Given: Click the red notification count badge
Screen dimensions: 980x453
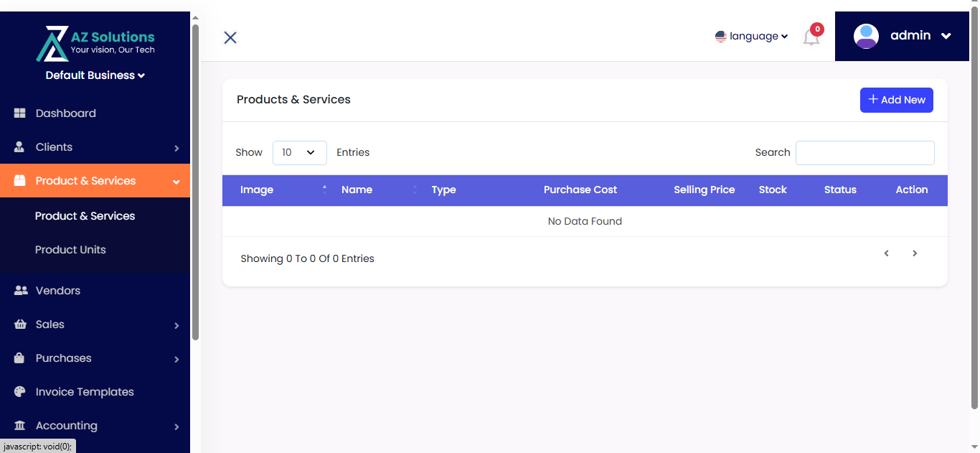Looking at the screenshot, I should point(817,29).
